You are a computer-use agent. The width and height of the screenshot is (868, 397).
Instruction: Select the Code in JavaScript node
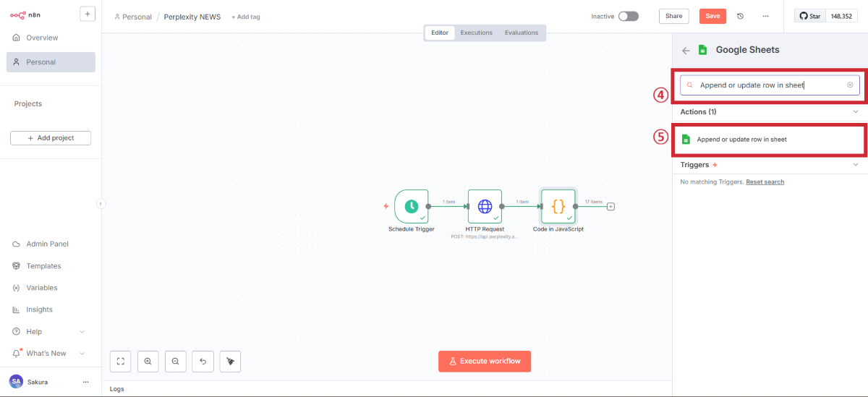(558, 206)
